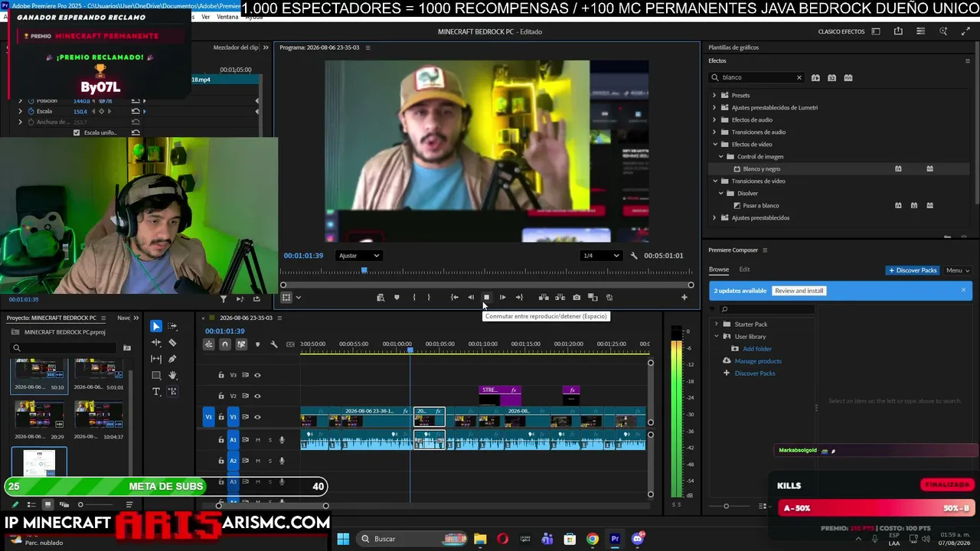This screenshot has width=980, height=551.
Task: Clear the blanco effects search
Action: click(799, 78)
